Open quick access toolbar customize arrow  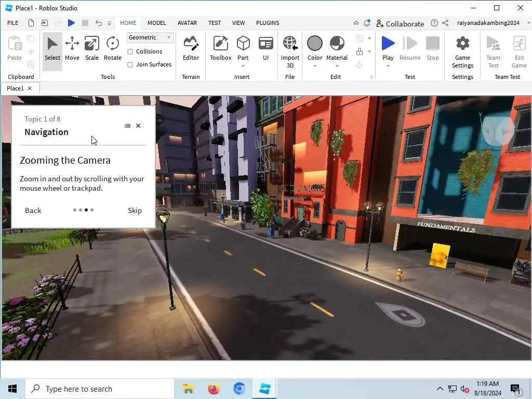pos(109,23)
